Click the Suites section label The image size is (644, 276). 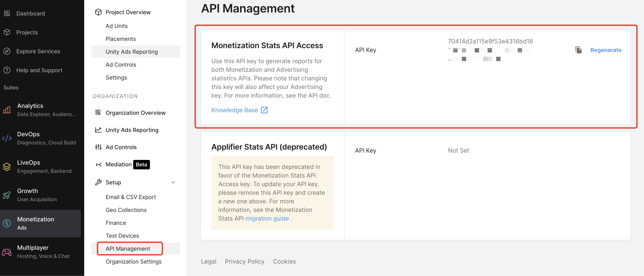pos(11,87)
